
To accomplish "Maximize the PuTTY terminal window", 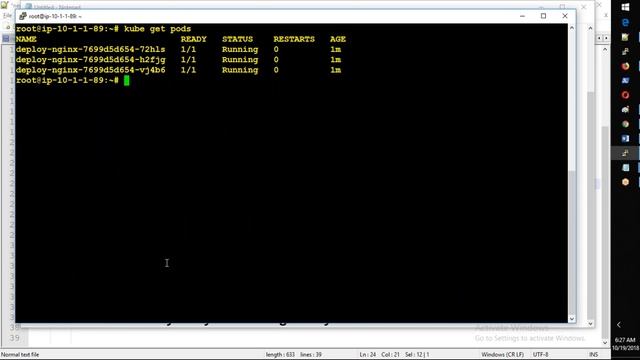I will tap(543, 16).
